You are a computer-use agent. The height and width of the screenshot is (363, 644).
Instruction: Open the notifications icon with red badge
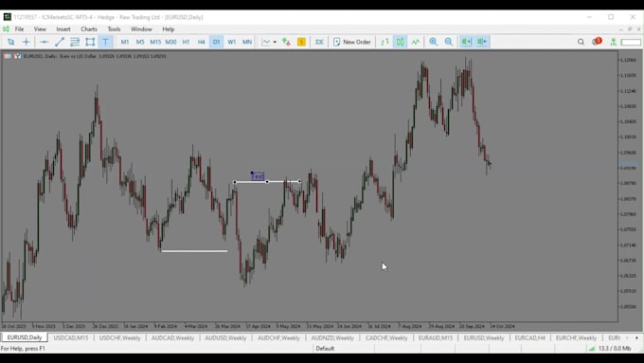(x=597, y=42)
